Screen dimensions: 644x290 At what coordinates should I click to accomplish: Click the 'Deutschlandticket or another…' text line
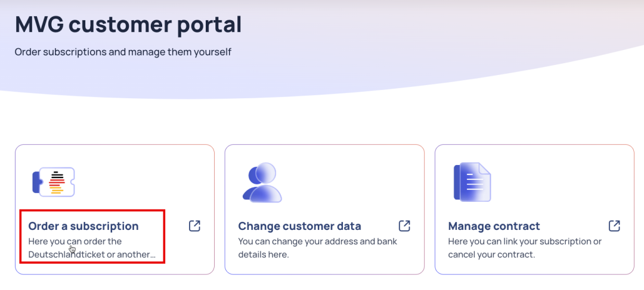point(92,255)
